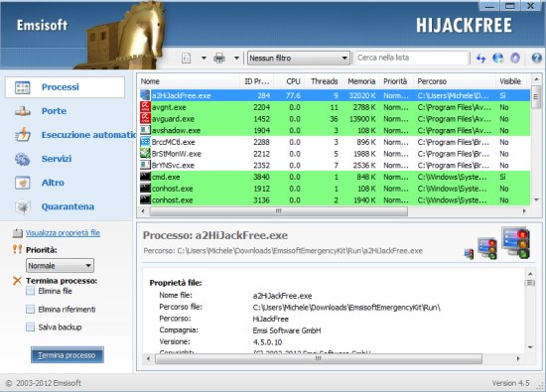546x392 pixels.
Task: Select the avshadow.exe process row
Action: (335, 130)
